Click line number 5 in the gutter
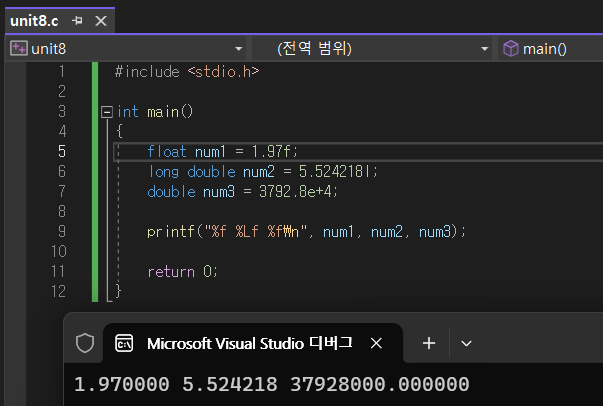Image resolution: width=603 pixels, height=406 pixels. [x=62, y=151]
